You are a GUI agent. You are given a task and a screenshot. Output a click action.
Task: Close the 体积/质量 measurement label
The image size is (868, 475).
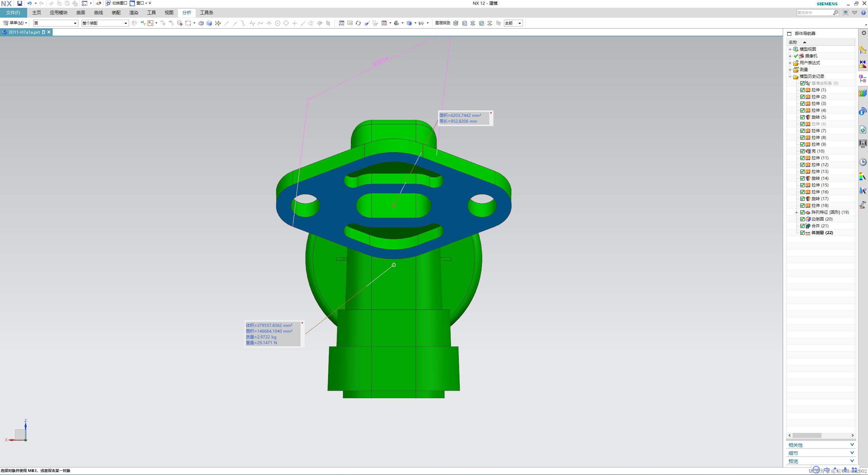click(302, 323)
